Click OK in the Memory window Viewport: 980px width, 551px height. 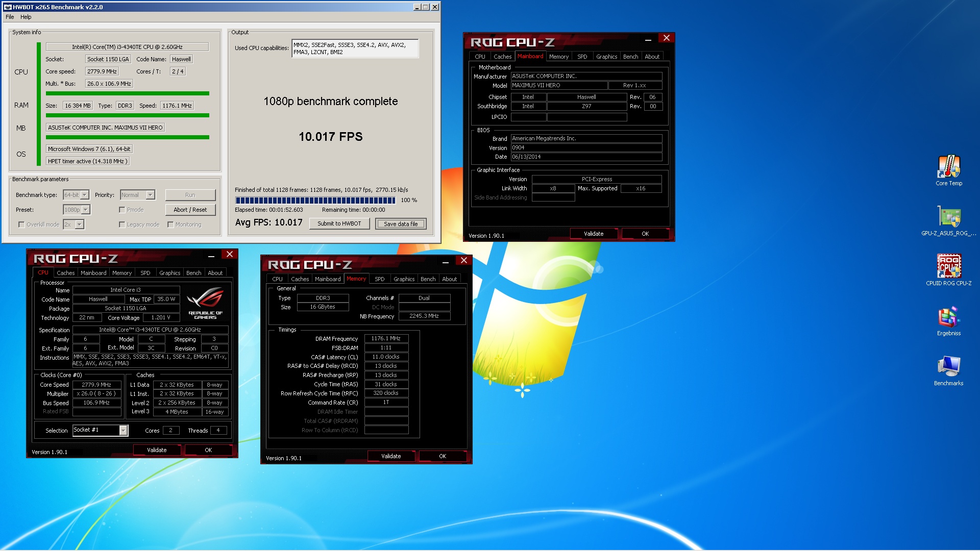tap(443, 456)
